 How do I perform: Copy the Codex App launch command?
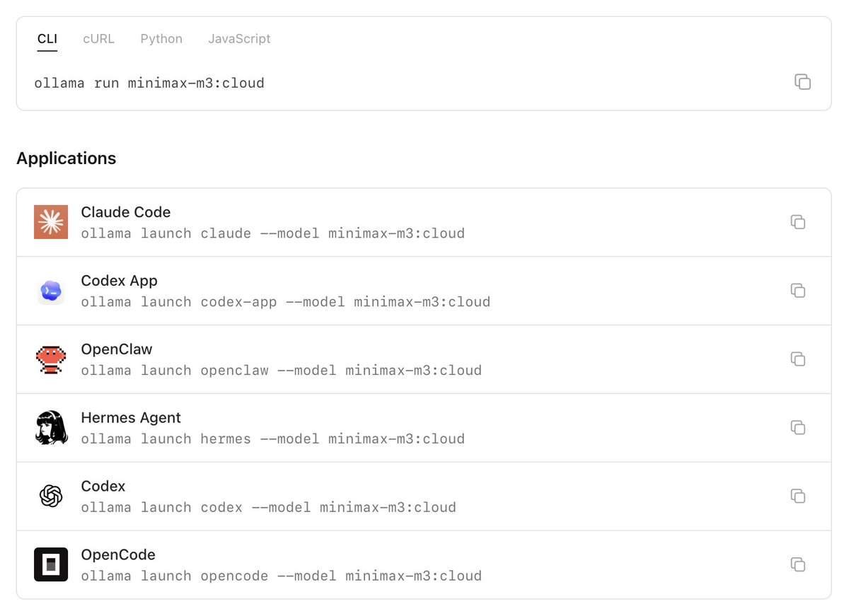(x=798, y=291)
